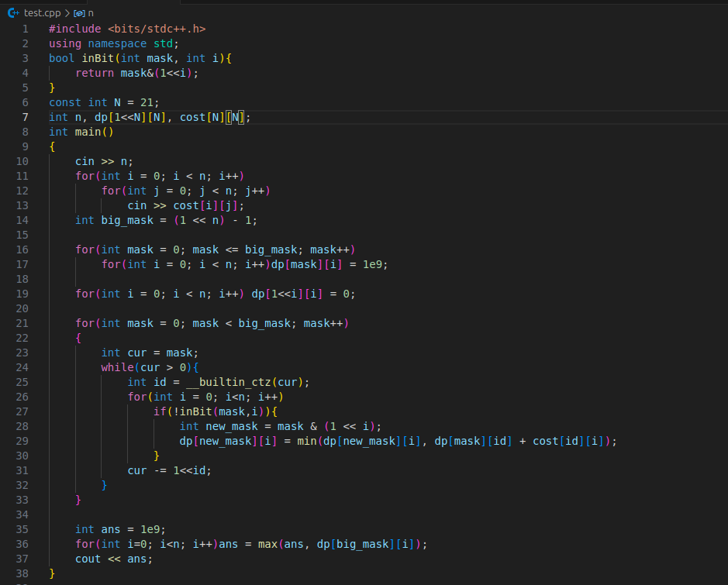Click mask <= big_mask condition on line 16
Viewport: 728px width, 585px height.
click(245, 250)
